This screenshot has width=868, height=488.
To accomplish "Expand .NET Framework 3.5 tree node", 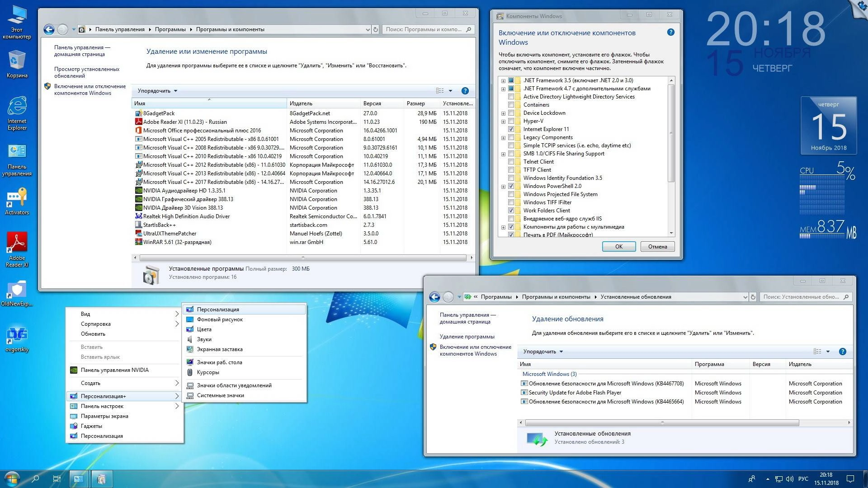I will [503, 81].
